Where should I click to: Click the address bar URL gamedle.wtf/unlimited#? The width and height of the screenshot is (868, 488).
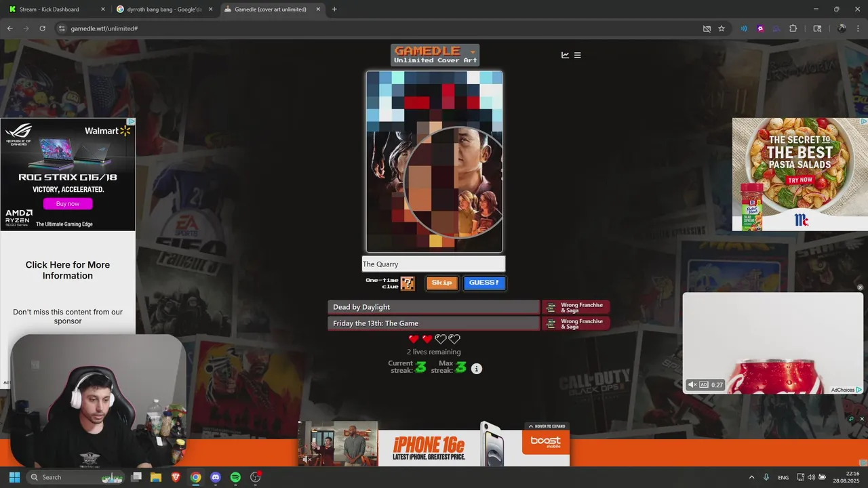tap(104, 28)
